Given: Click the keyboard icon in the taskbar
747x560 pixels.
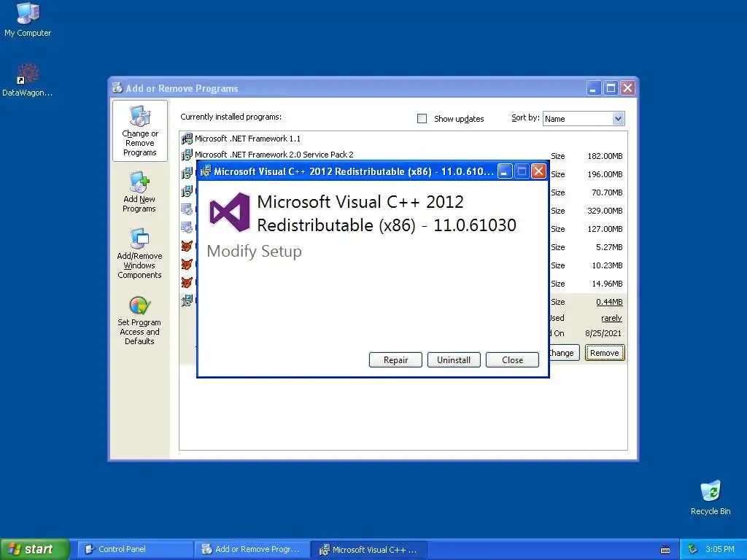Looking at the screenshot, I should point(665,550).
